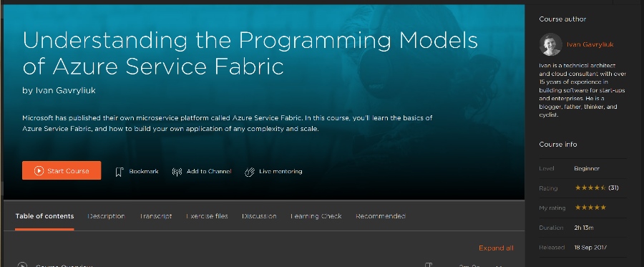Open author Ivan Gavryliuk's profile link

click(590, 44)
